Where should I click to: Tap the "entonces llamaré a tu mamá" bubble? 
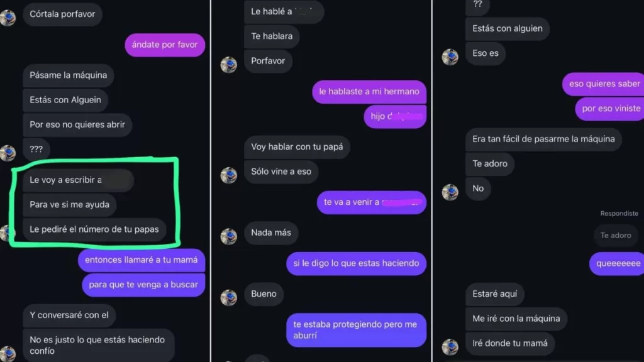click(x=142, y=260)
